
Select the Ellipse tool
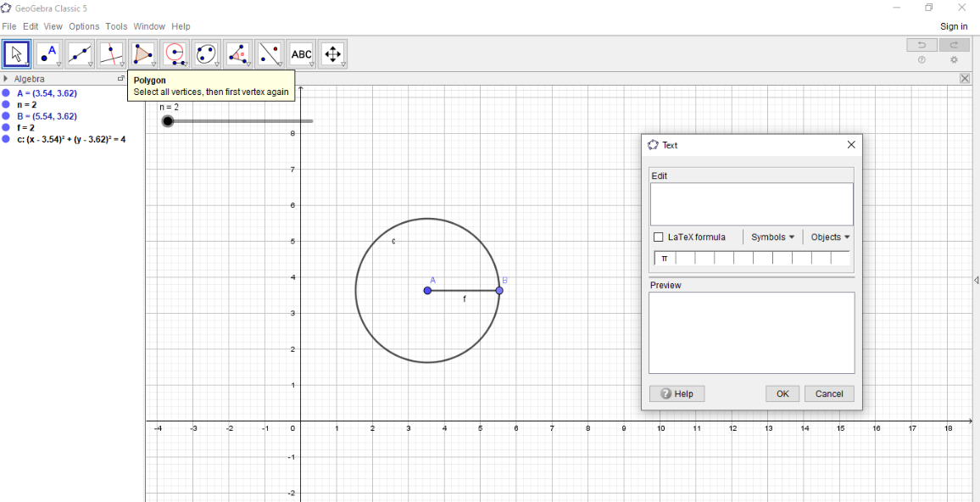coord(206,53)
